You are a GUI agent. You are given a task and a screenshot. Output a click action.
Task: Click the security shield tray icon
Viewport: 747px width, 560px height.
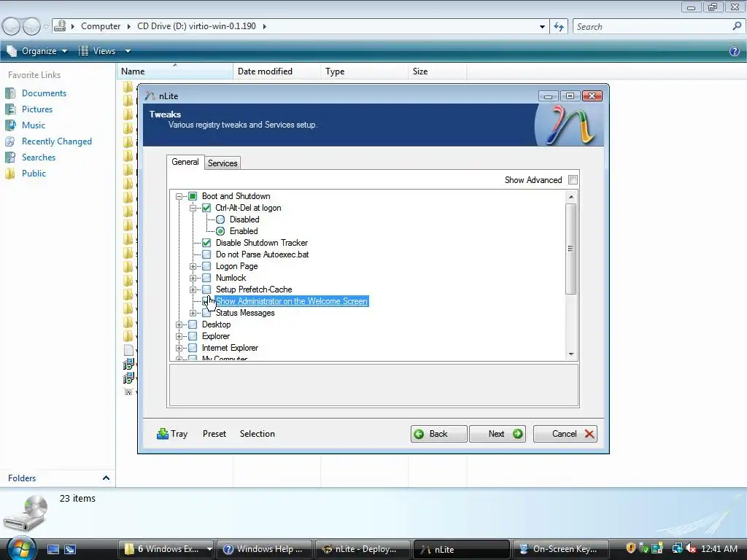coord(631,548)
